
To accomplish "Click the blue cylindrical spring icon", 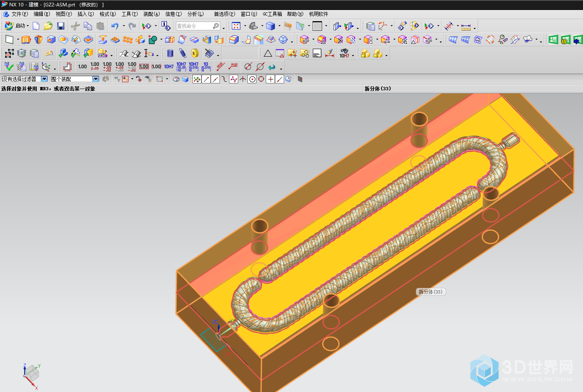I will 170,53.
